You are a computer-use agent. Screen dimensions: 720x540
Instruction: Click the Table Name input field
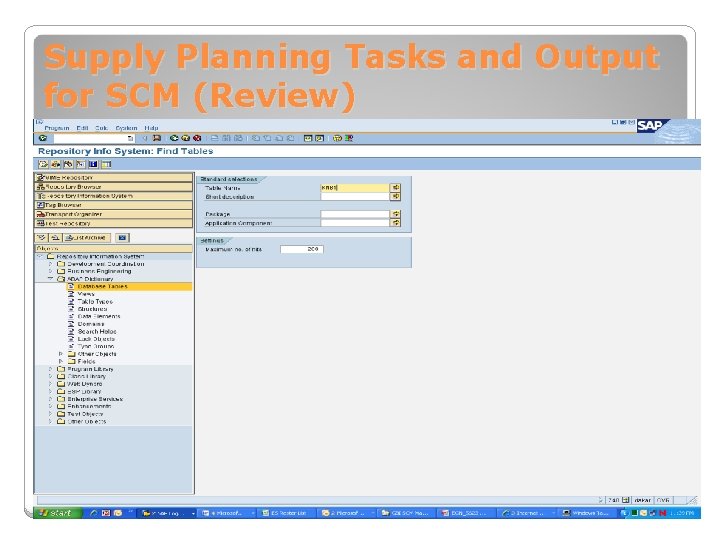[x=355, y=187]
